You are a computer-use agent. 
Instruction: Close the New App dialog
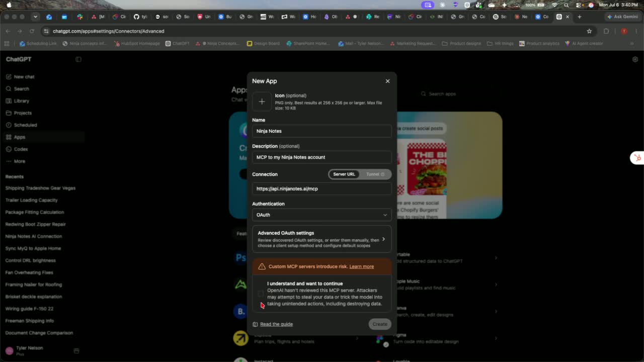pyautogui.click(x=387, y=81)
